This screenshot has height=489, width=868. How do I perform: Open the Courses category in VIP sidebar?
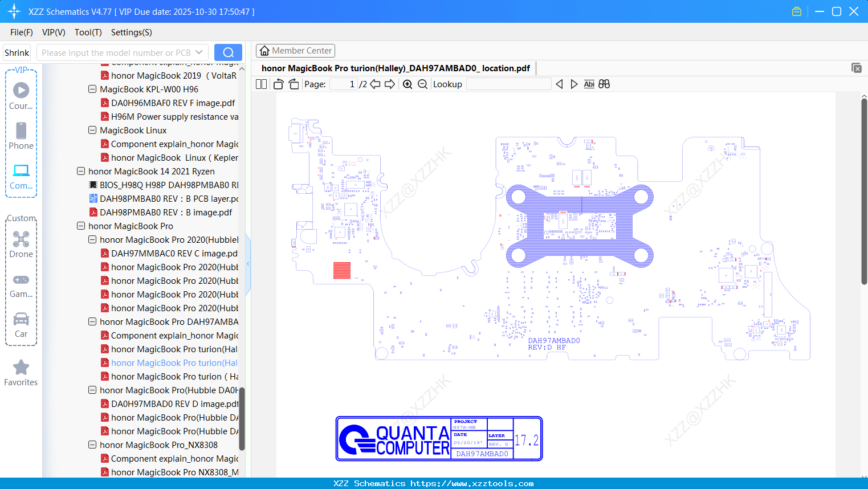coord(21,96)
